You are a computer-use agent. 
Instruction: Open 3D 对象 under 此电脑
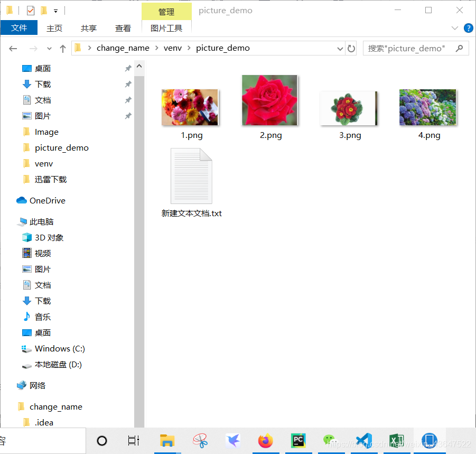[49, 238]
